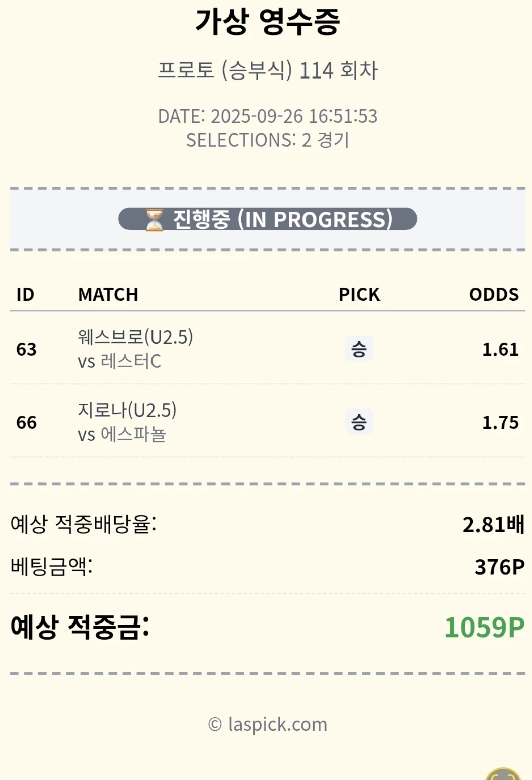This screenshot has height=780, width=532.
Task: Click the 가상 영수증 title
Action: point(268,22)
